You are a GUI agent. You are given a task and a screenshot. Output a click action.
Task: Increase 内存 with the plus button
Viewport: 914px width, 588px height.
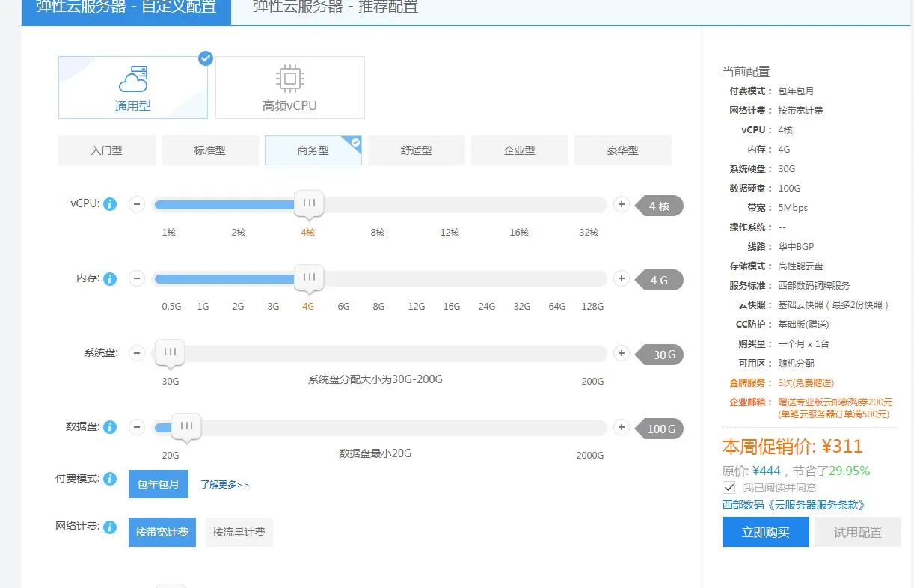coord(621,278)
